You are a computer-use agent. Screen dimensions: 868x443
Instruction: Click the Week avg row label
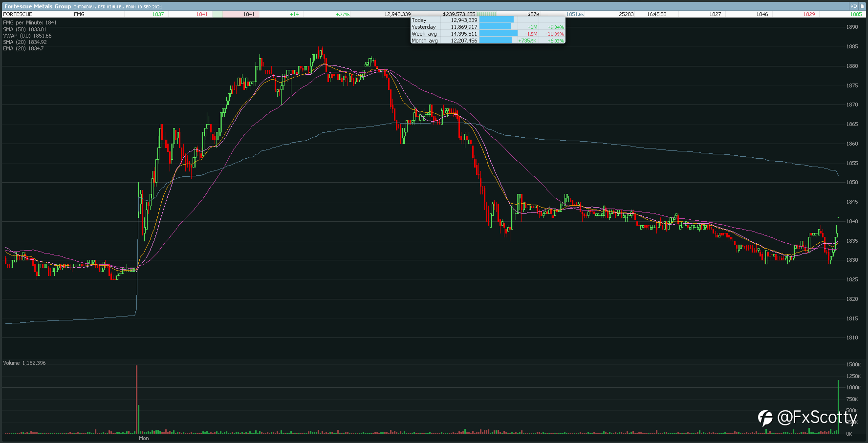[x=424, y=34]
